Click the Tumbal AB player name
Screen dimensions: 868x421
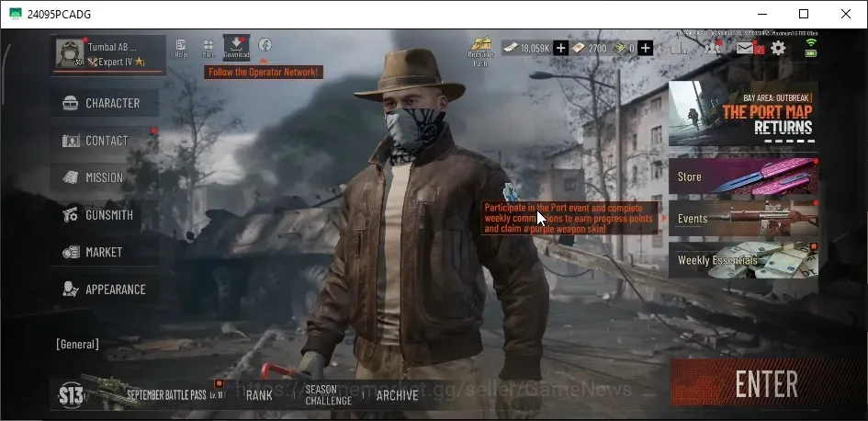click(112, 47)
